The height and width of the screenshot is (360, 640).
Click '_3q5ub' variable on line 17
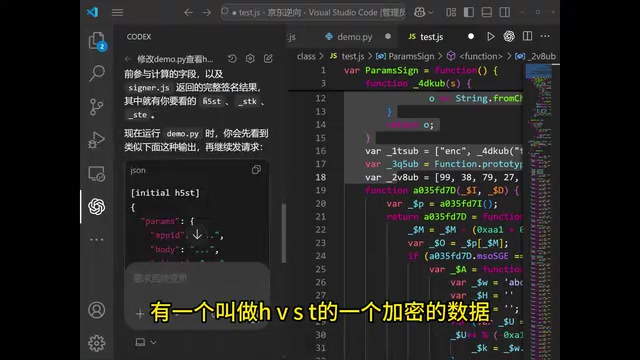click(x=402, y=164)
